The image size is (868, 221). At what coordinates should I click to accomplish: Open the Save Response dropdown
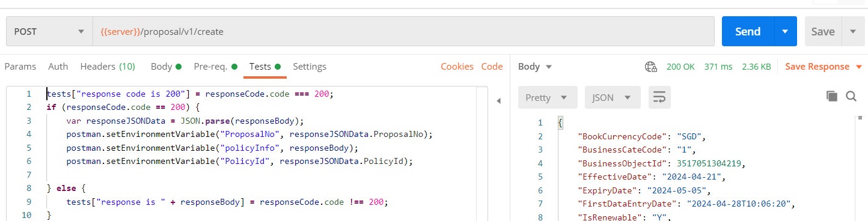(824, 67)
